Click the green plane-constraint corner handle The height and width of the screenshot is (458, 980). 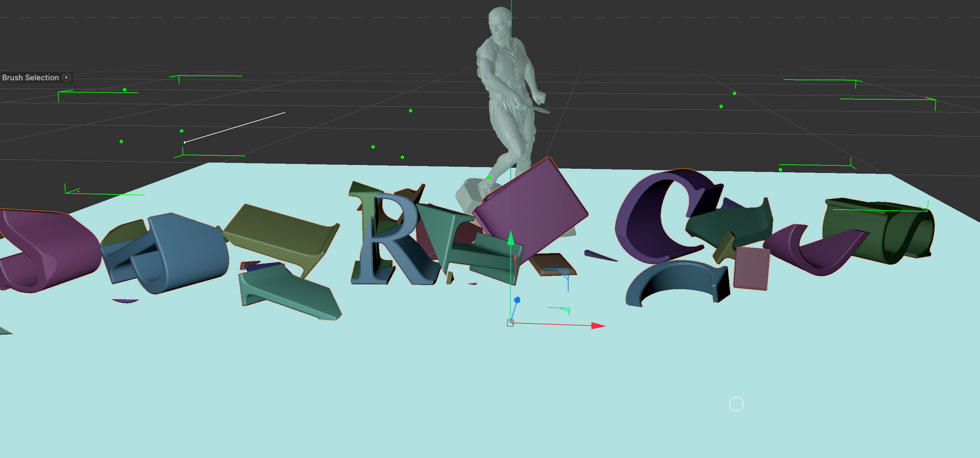click(x=567, y=310)
